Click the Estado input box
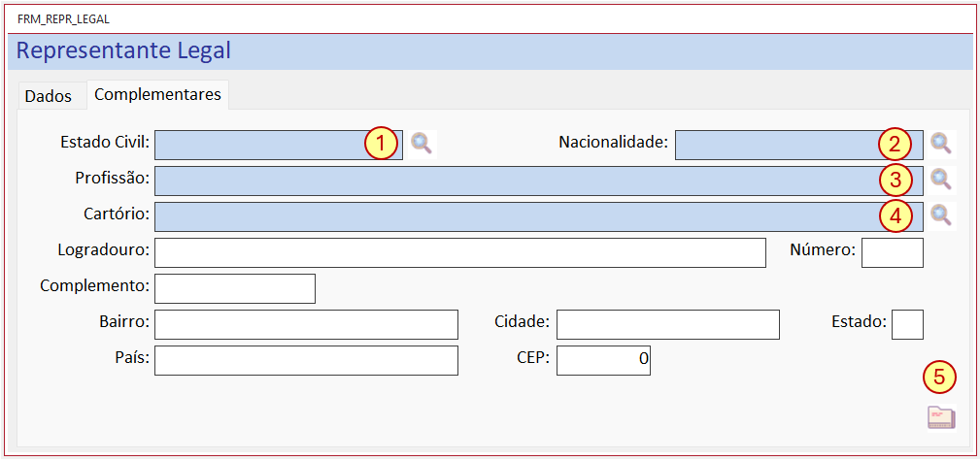Screen dimensions: 980x461 (x=907, y=324)
